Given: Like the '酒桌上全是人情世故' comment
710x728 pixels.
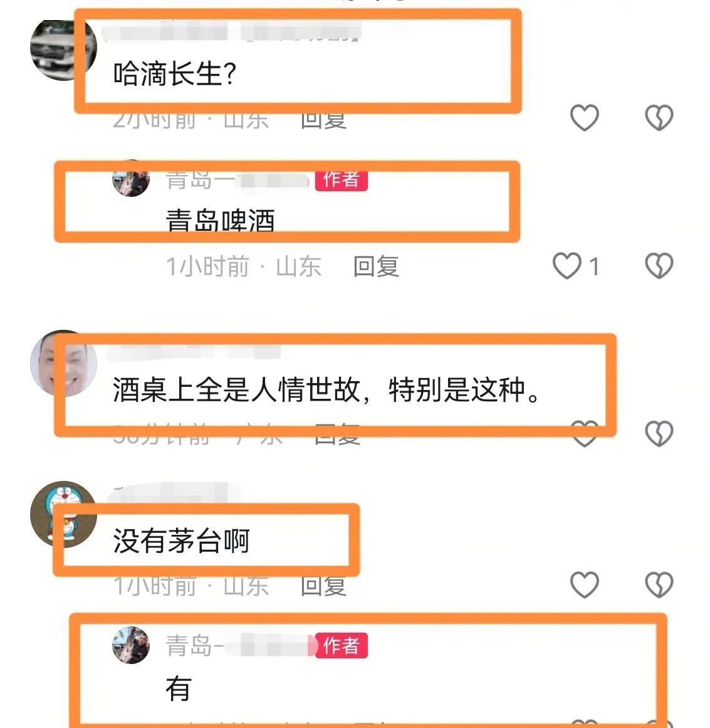Looking at the screenshot, I should click(584, 434).
